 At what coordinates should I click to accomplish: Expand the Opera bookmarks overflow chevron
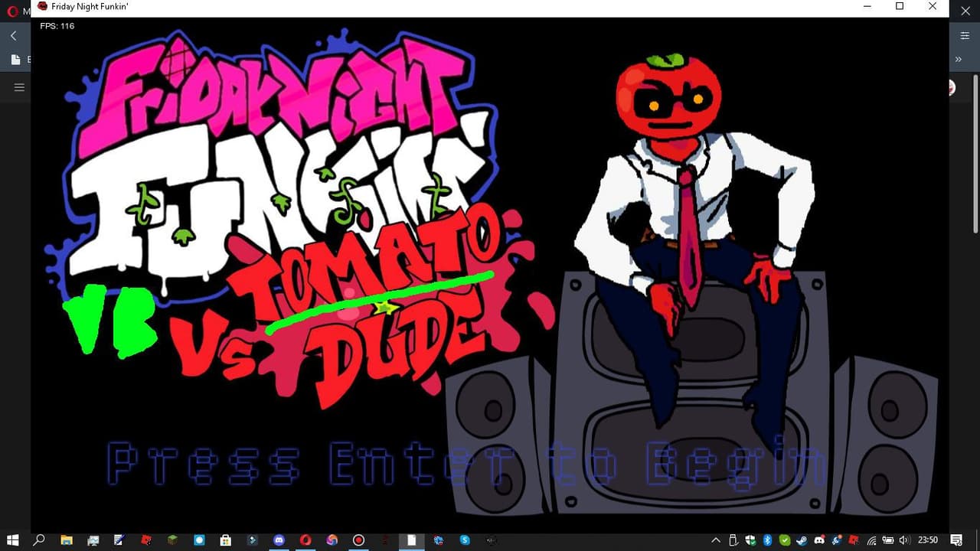click(958, 59)
